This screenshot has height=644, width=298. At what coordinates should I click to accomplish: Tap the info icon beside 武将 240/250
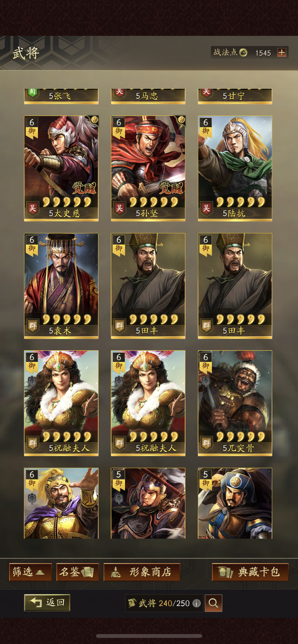tap(196, 603)
